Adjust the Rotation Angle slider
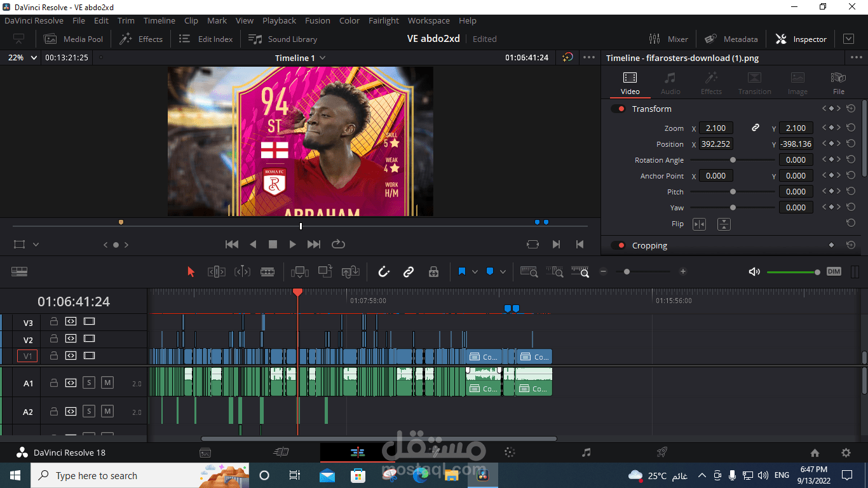The height and width of the screenshot is (488, 868). coord(733,160)
